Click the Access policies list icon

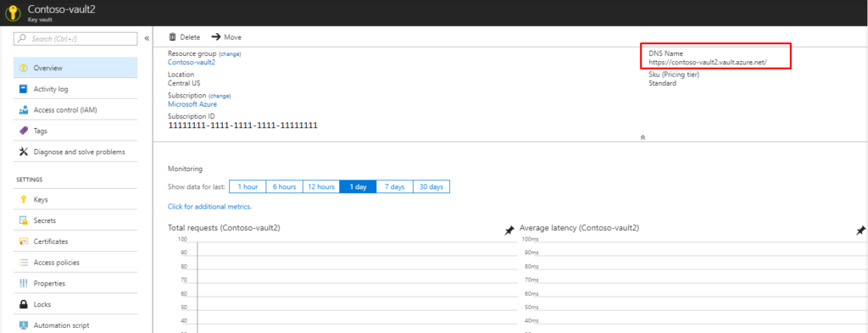click(23, 262)
